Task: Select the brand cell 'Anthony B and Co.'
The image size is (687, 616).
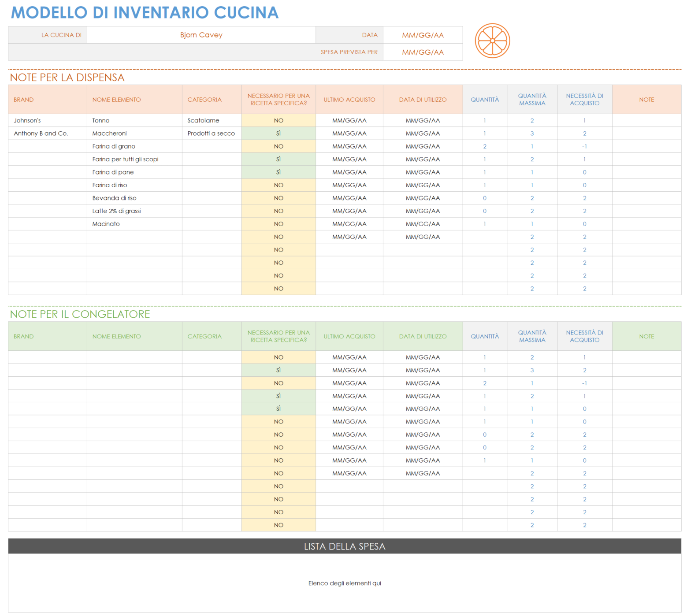Action: pyautogui.click(x=48, y=134)
